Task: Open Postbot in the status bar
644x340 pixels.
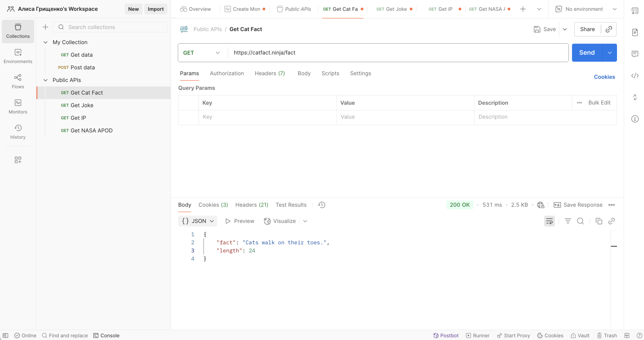Action: pos(446,336)
